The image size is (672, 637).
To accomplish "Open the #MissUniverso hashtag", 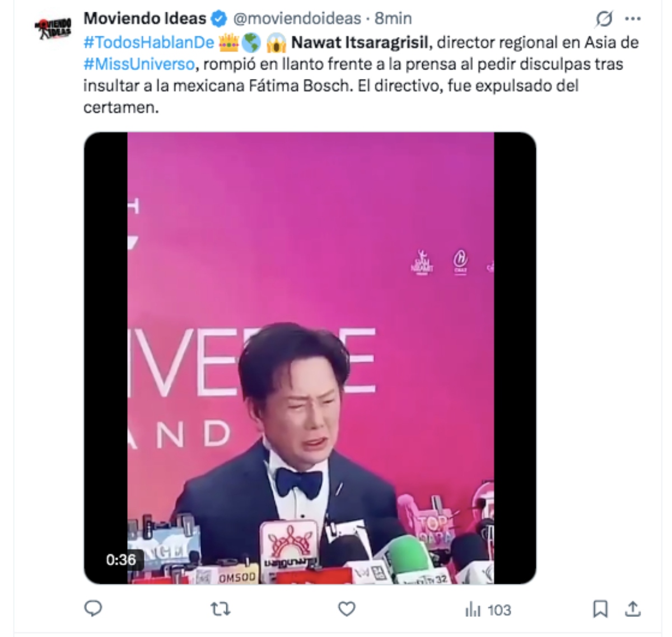I will pyautogui.click(x=139, y=64).
